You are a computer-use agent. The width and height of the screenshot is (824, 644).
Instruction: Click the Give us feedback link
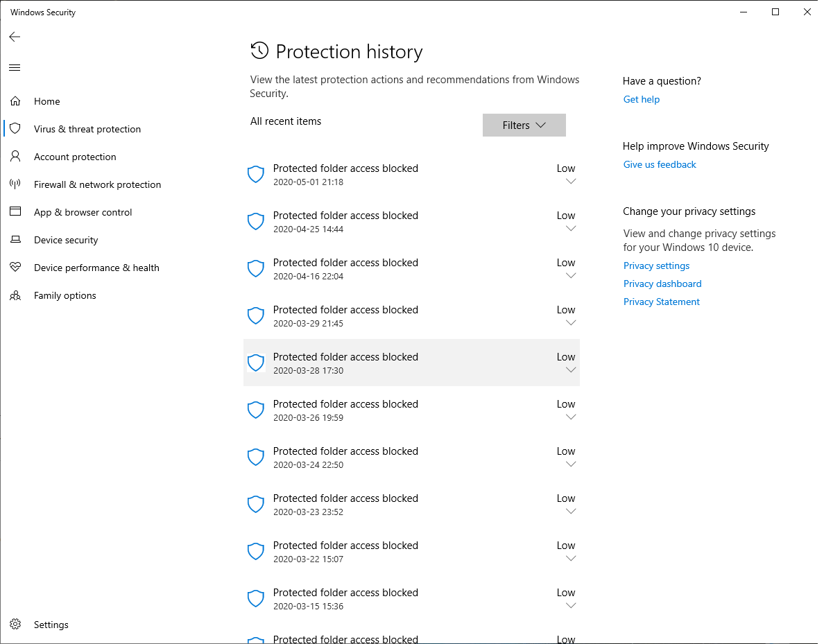(x=660, y=164)
